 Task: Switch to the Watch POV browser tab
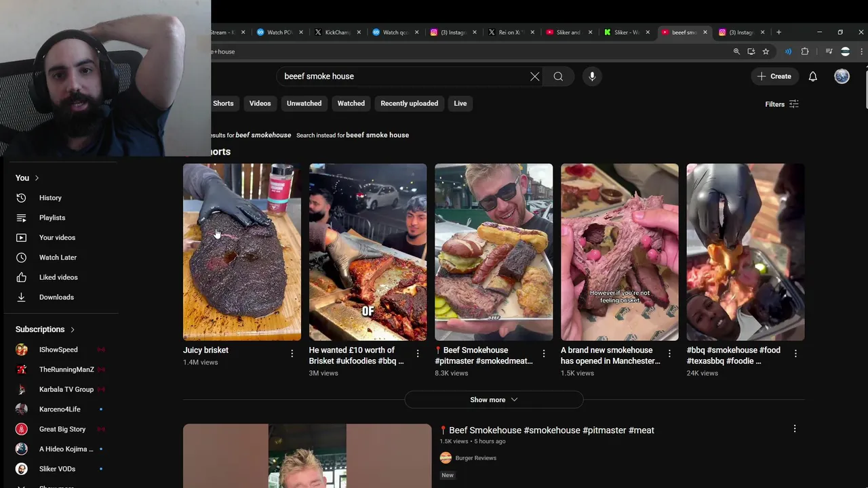click(x=279, y=32)
